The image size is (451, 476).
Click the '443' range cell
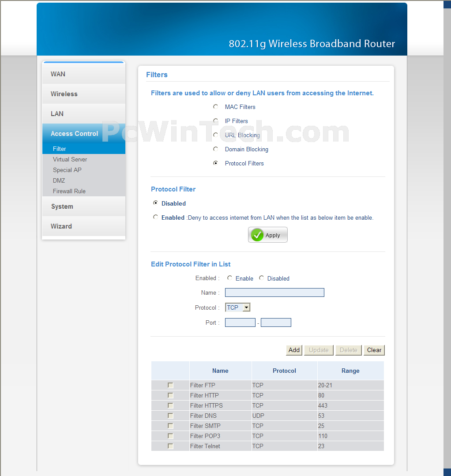(x=351, y=405)
